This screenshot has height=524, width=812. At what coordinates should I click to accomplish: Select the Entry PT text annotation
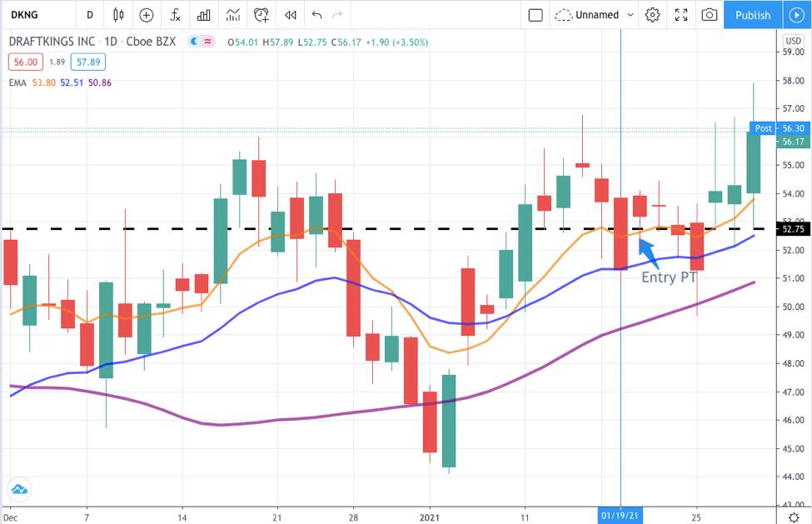point(669,277)
